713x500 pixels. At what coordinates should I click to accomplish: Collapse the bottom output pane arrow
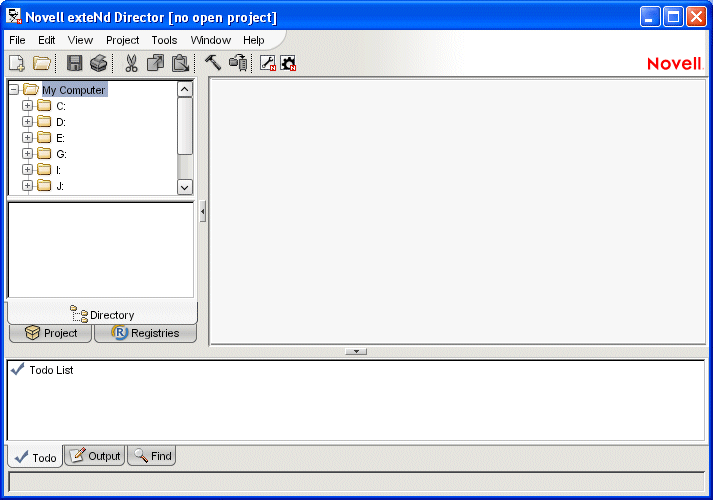pos(356,351)
